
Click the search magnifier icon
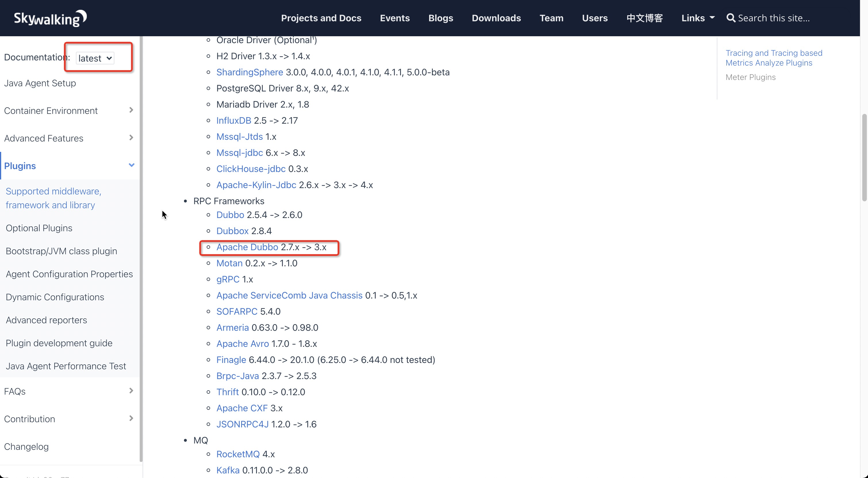coord(730,18)
